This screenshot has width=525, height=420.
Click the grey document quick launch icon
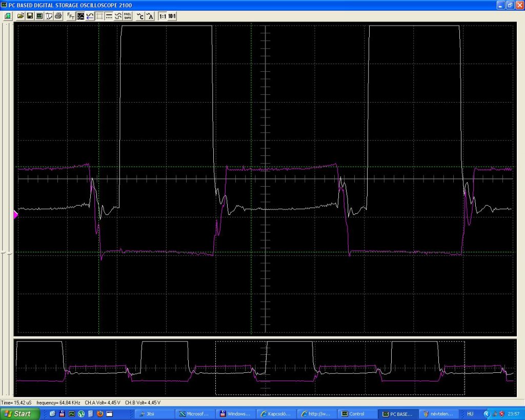coord(90,414)
